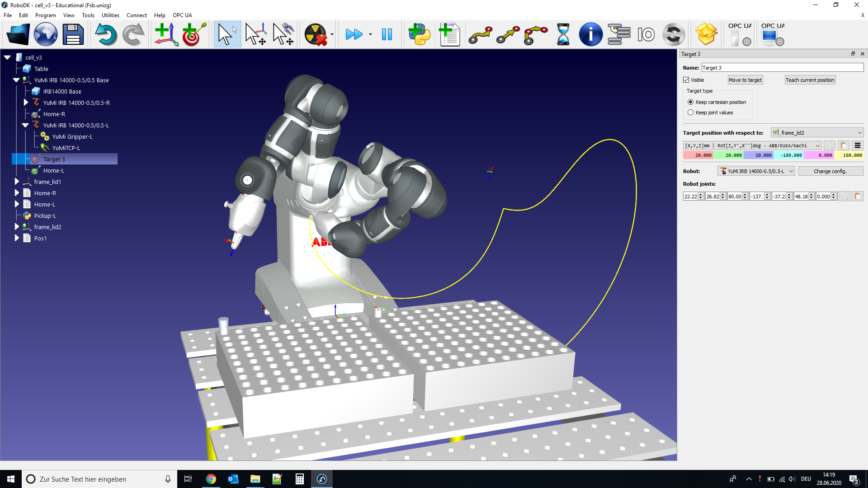Select Keep cartesian position option
Image resolution: width=868 pixels, height=488 pixels.
(x=690, y=102)
